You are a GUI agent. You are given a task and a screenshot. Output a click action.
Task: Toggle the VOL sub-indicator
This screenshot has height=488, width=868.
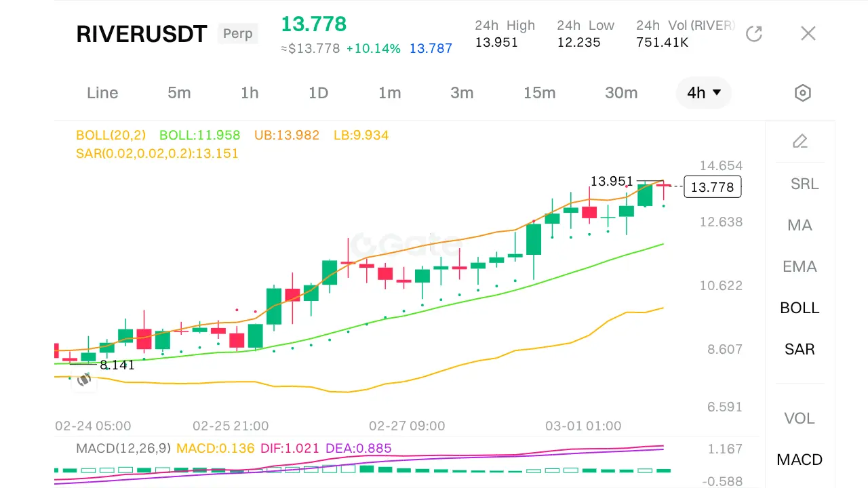pyautogui.click(x=800, y=418)
